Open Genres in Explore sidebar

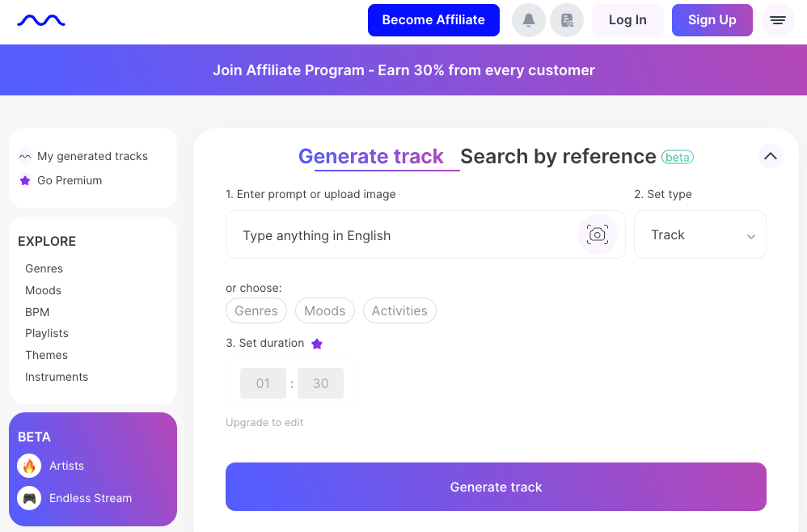click(x=44, y=268)
